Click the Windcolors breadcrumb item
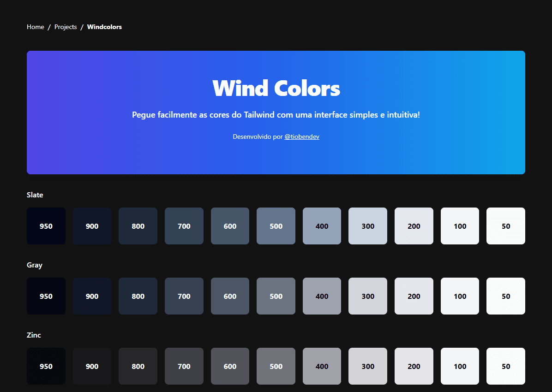This screenshot has height=392, width=552. click(x=104, y=27)
